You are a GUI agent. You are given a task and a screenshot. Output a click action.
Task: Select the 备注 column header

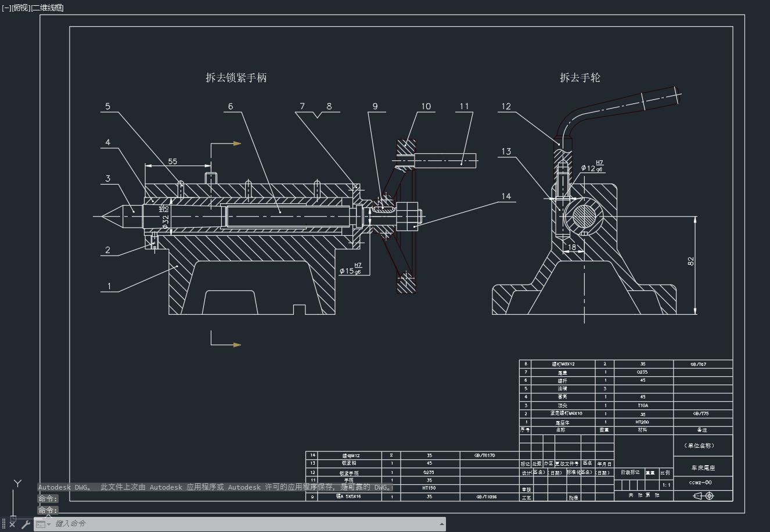pyautogui.click(x=703, y=430)
